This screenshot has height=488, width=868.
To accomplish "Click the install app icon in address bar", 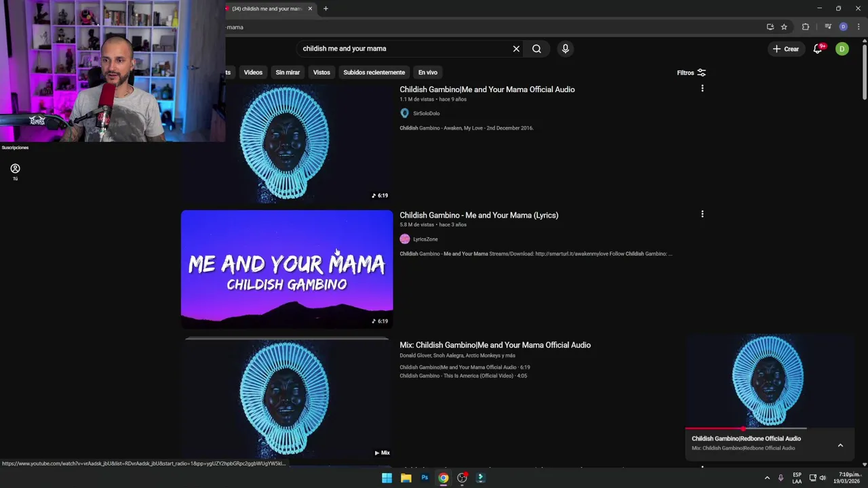I will pyautogui.click(x=770, y=27).
